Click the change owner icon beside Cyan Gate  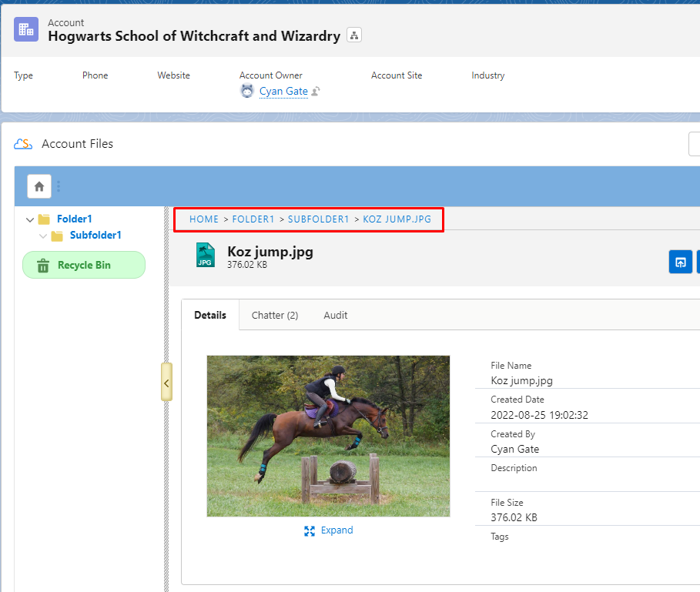(x=316, y=92)
